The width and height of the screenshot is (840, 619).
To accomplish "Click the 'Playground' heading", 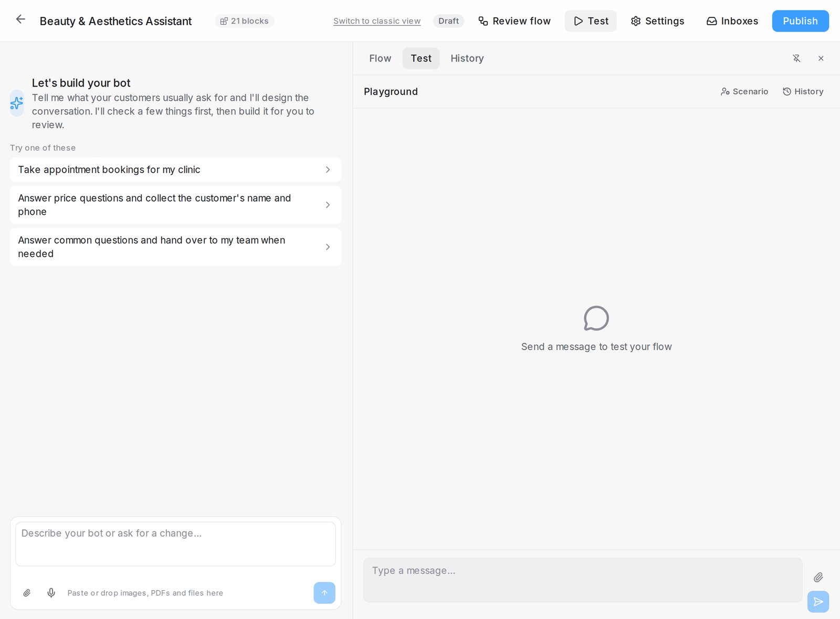I will pos(391,91).
